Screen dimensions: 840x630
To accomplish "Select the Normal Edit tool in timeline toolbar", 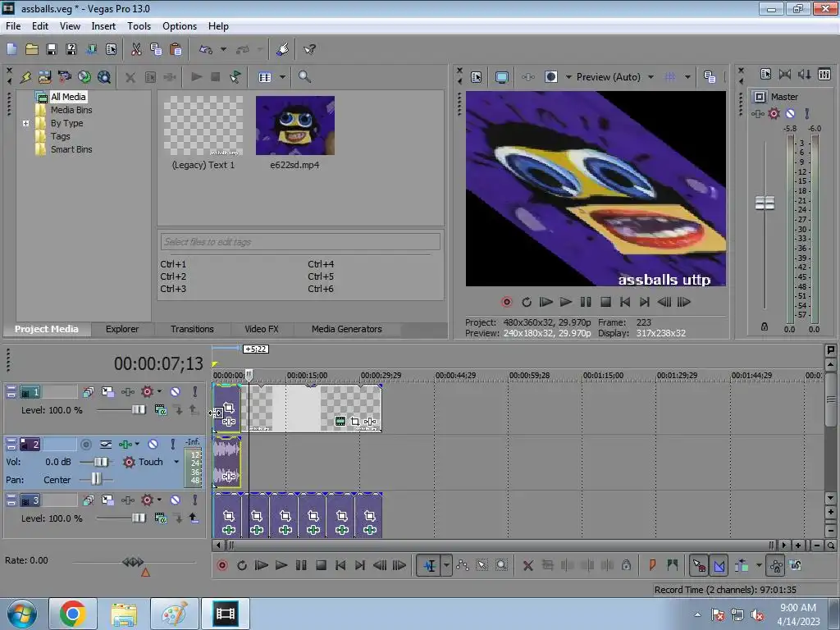I will pyautogui.click(x=429, y=565).
